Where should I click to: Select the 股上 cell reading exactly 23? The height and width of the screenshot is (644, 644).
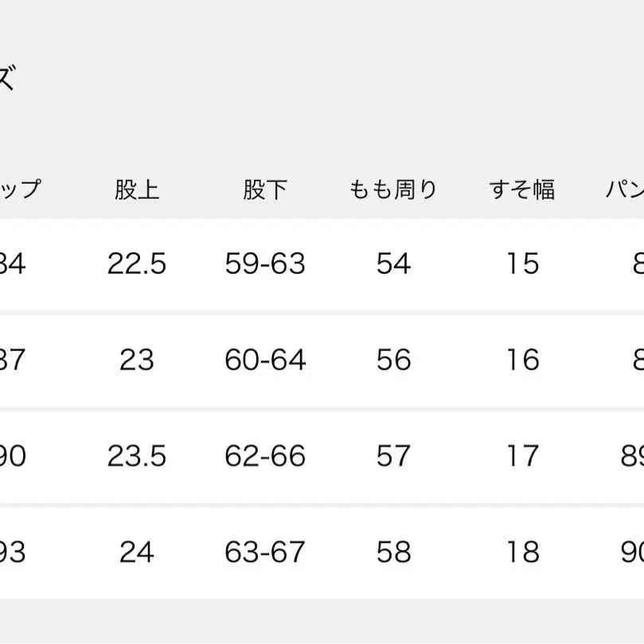[x=137, y=360]
